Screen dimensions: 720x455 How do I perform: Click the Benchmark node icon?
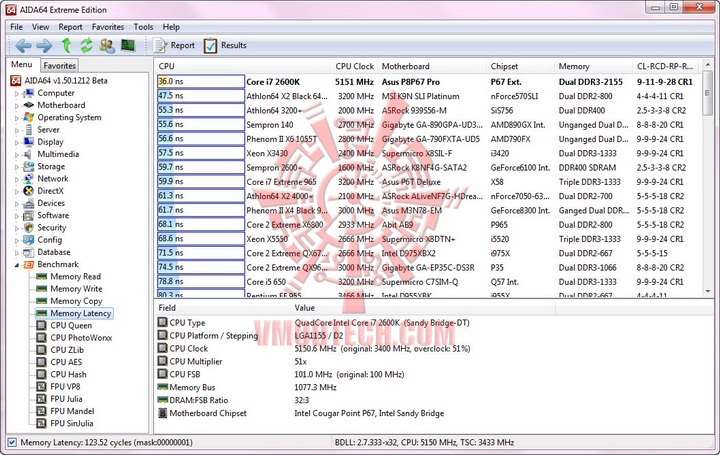pos(29,264)
